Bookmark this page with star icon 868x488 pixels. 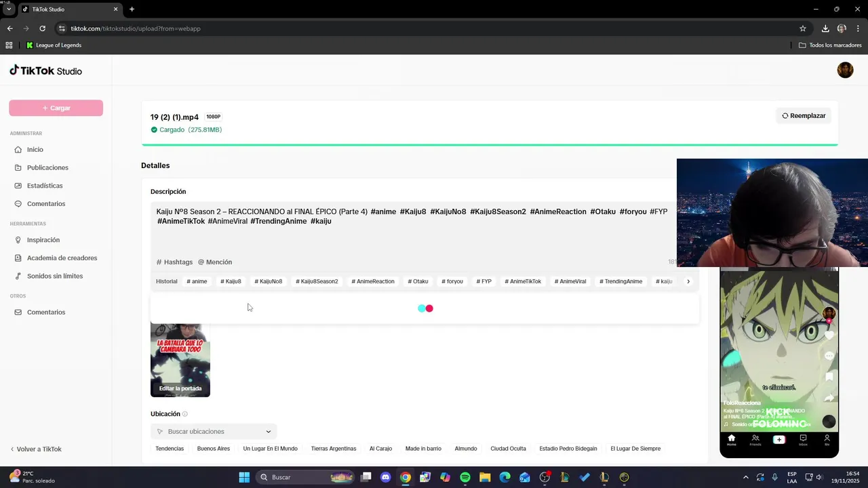click(x=803, y=28)
